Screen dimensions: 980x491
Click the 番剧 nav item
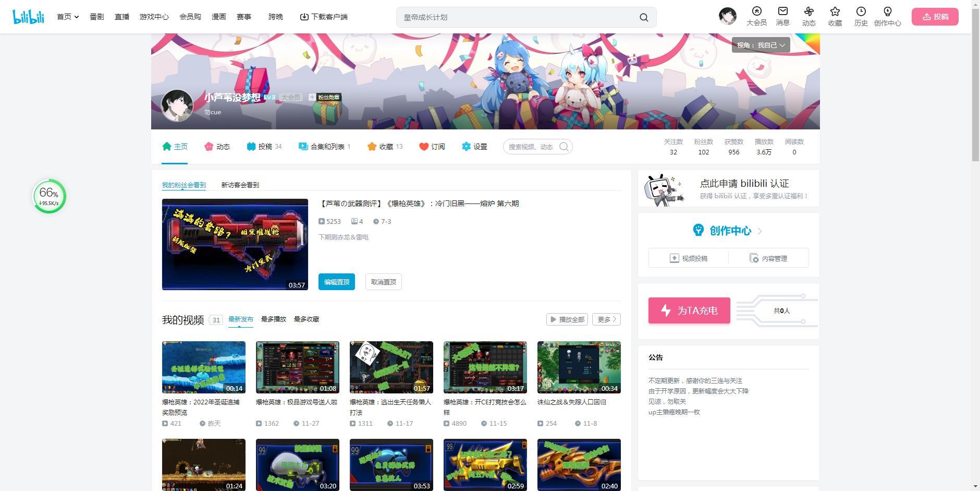(97, 17)
